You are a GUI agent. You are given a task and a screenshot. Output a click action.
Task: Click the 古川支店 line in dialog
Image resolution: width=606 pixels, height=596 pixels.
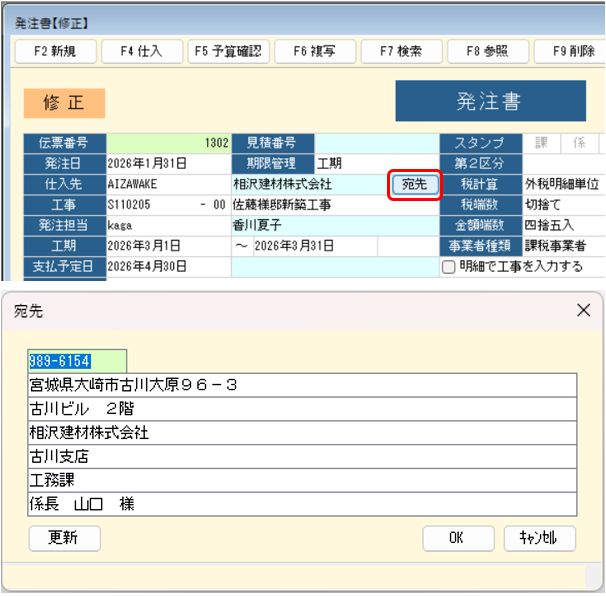click(x=302, y=456)
